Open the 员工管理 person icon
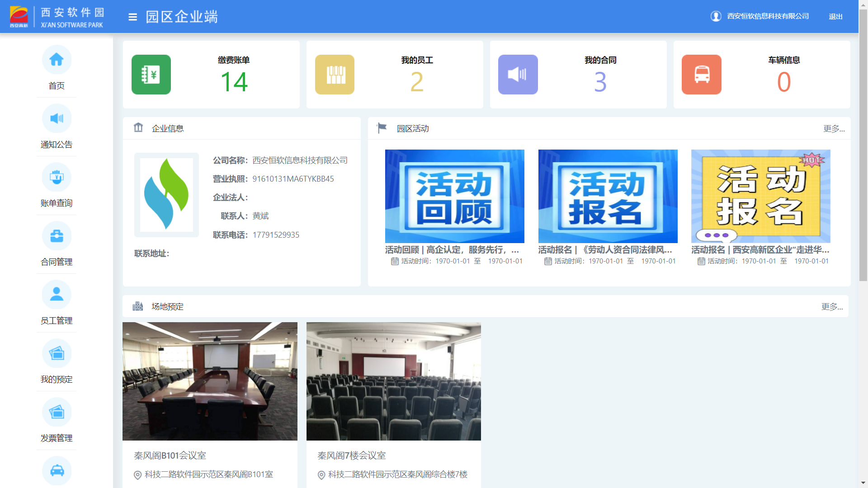 coord(57,295)
